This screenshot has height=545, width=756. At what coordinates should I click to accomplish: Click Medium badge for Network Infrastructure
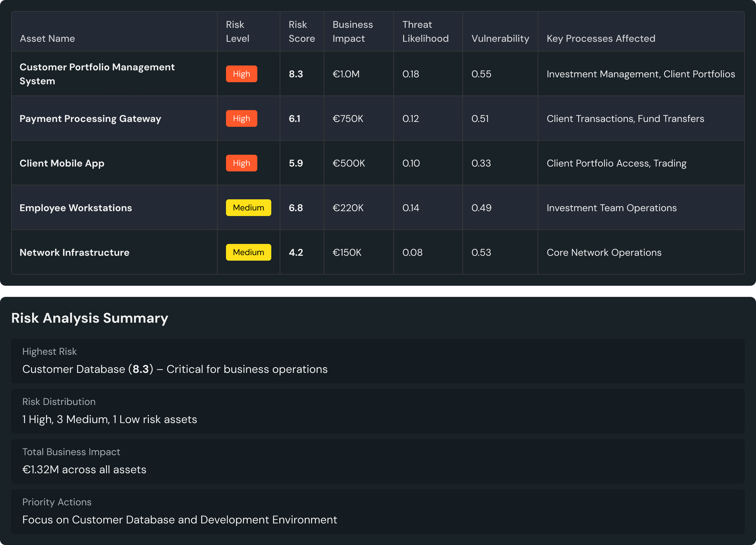pos(248,252)
